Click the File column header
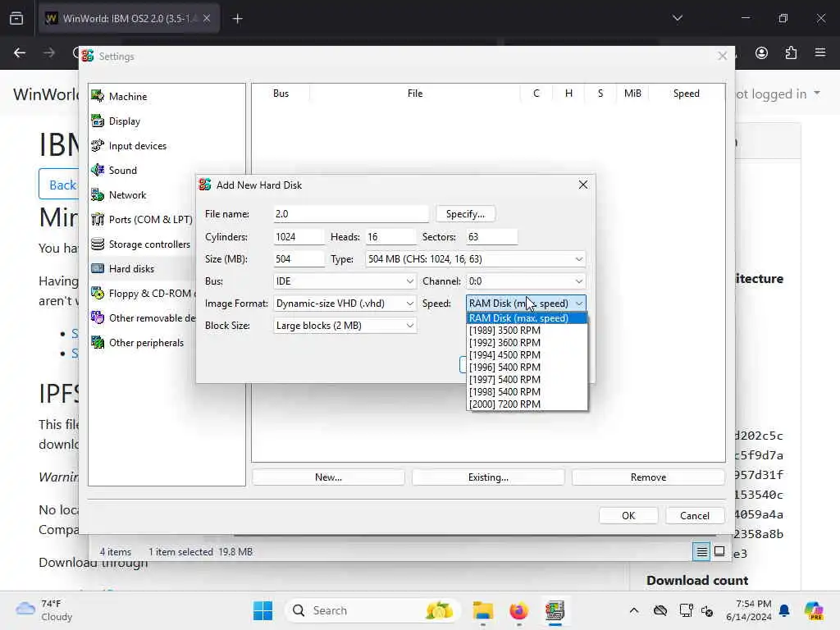This screenshot has width=840, height=630. click(x=414, y=94)
